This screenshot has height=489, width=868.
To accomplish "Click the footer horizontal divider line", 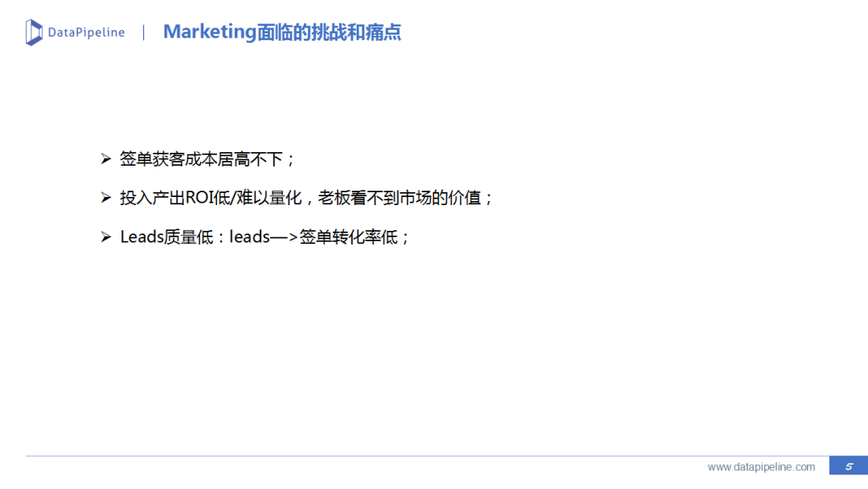I will click(428, 456).
